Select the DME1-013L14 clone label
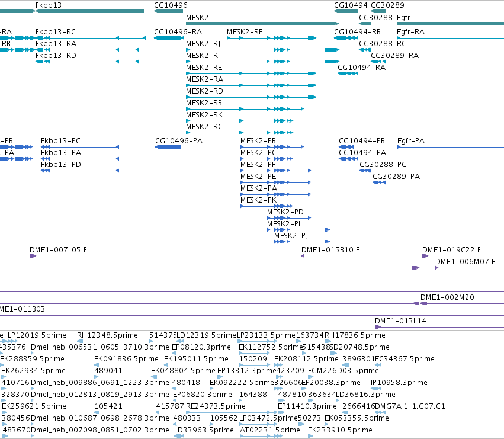 400,321
